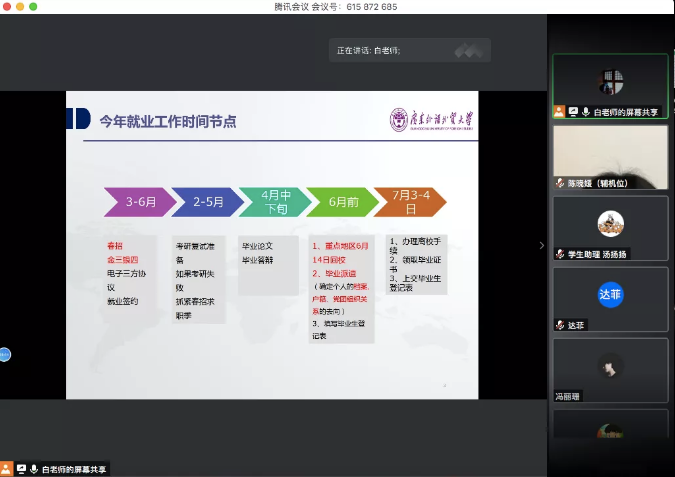Image resolution: width=675 pixels, height=477 pixels.
Task: Click the blue floating circle on left edge
Action: [x=4, y=354]
